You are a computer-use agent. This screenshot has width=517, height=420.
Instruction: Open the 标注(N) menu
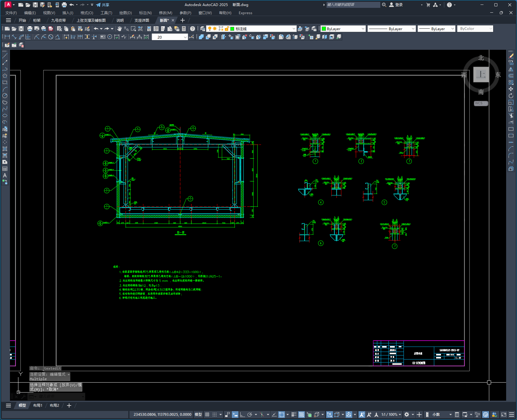(x=145, y=13)
